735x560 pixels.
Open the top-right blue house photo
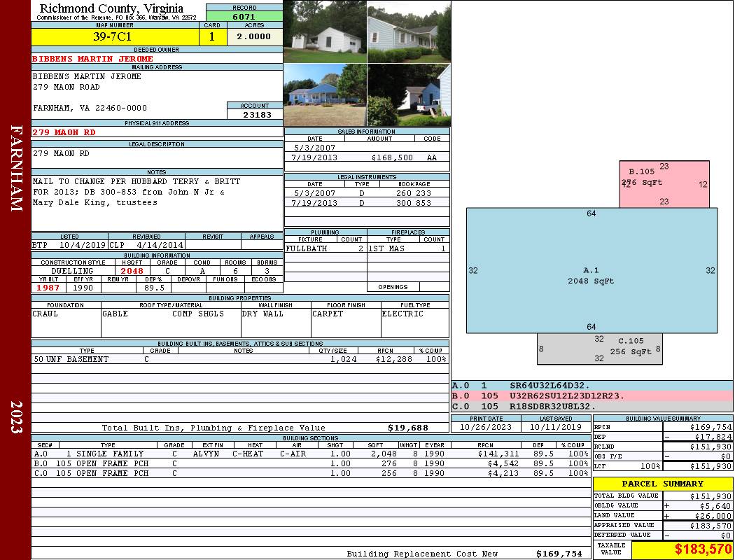click(409, 31)
